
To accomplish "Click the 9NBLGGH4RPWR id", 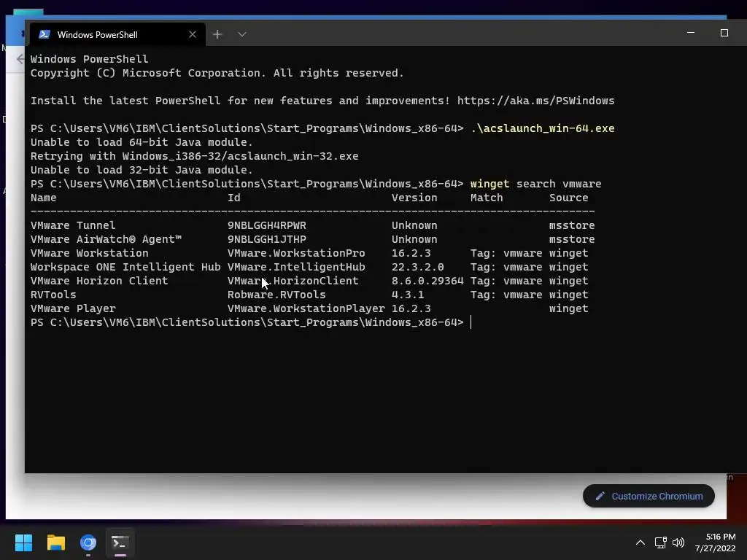I will point(267,225).
